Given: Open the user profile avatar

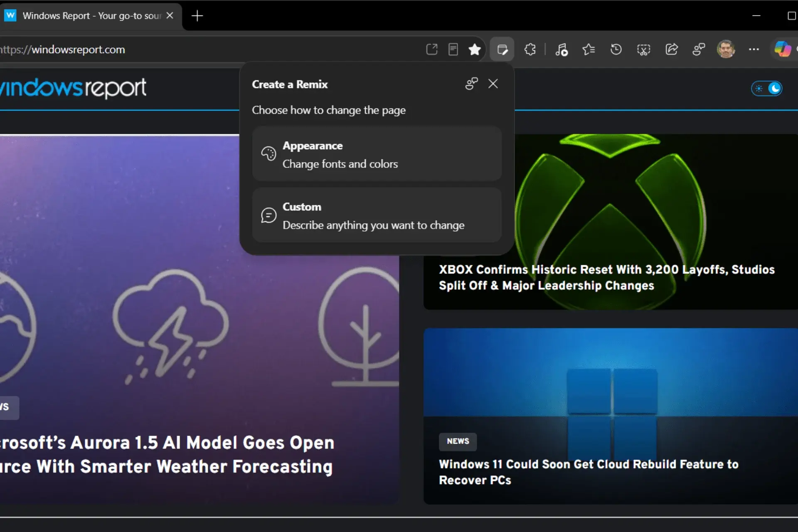Looking at the screenshot, I should [x=726, y=49].
